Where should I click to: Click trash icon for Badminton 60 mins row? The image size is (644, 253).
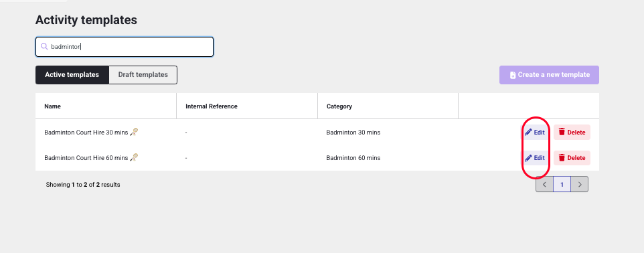[x=562, y=158]
